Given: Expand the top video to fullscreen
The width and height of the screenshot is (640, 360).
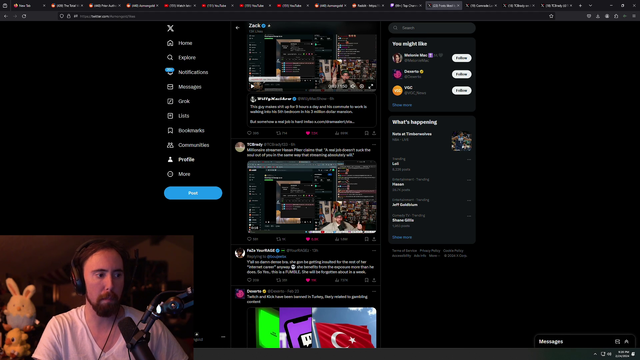Looking at the screenshot, I should [x=371, y=86].
